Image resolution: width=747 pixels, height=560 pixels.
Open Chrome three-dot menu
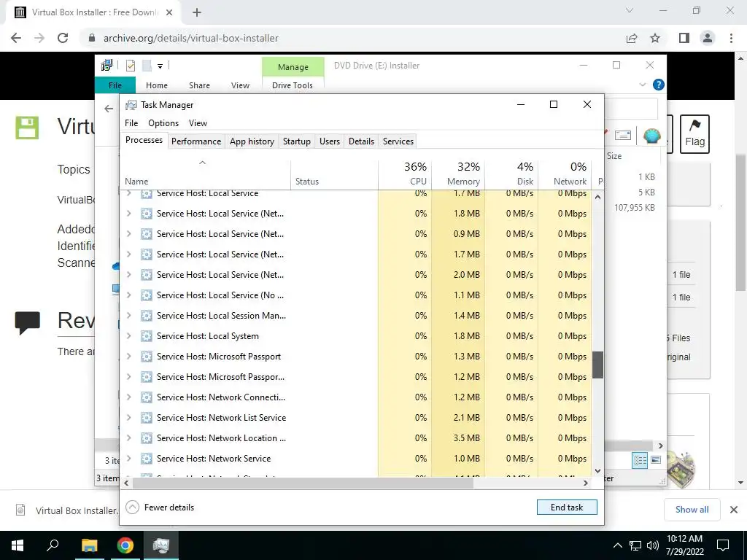coord(731,38)
